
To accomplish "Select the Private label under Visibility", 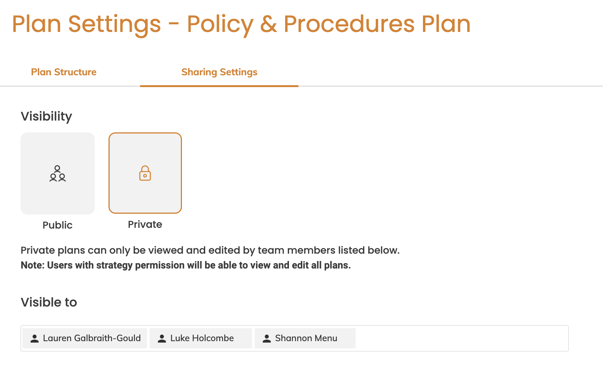I will [145, 224].
